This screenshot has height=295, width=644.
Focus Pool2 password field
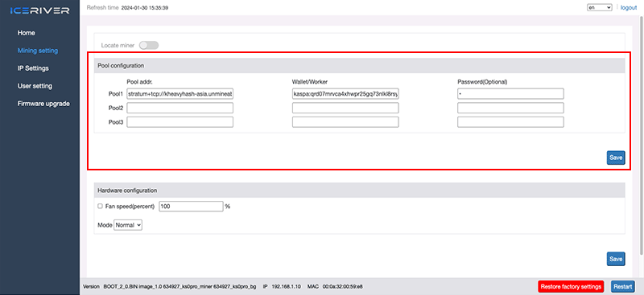click(x=510, y=108)
